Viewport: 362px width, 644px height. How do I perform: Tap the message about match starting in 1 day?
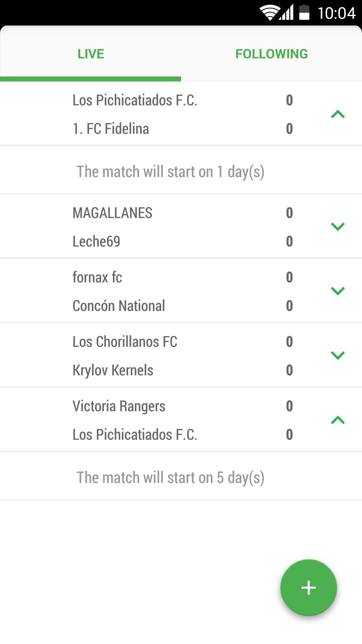(x=170, y=171)
